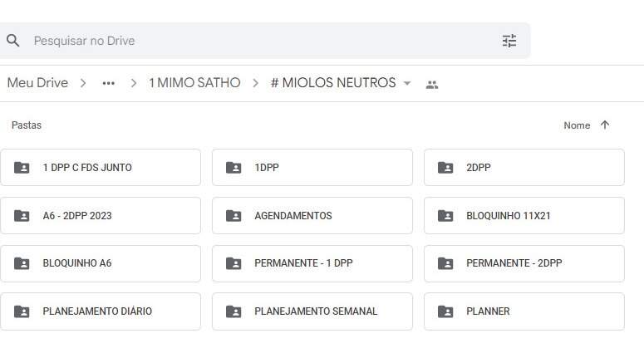Screen dimensions: 644x353
Task: Open the Nome sort options
Action: 577,125
